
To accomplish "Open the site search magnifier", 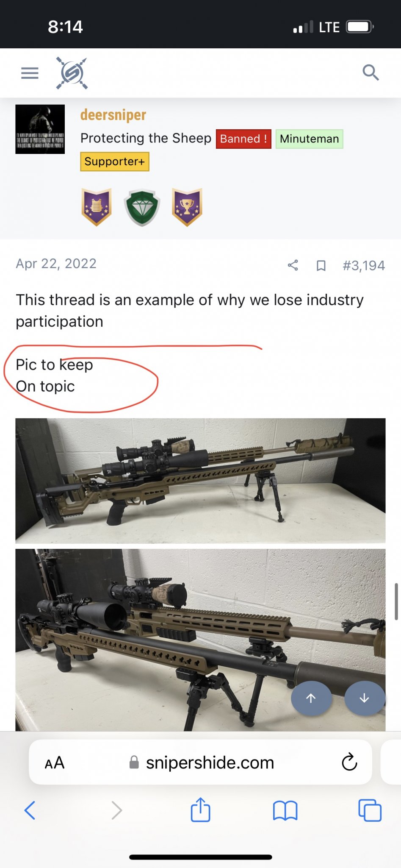I will pyautogui.click(x=371, y=72).
